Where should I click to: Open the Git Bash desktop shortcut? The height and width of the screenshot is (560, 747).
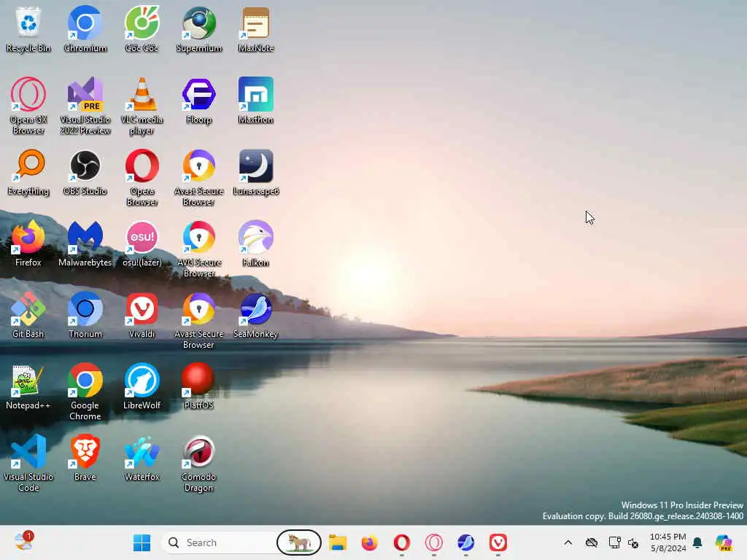(x=28, y=315)
